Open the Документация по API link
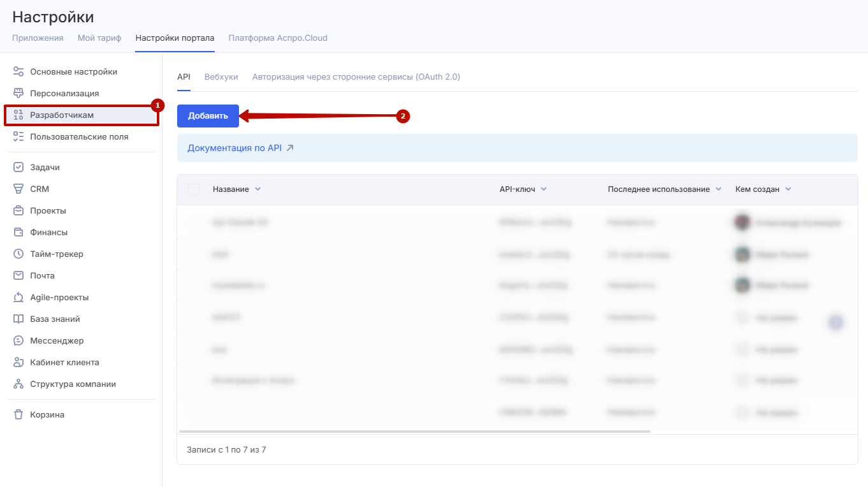The image size is (868, 487). click(240, 148)
